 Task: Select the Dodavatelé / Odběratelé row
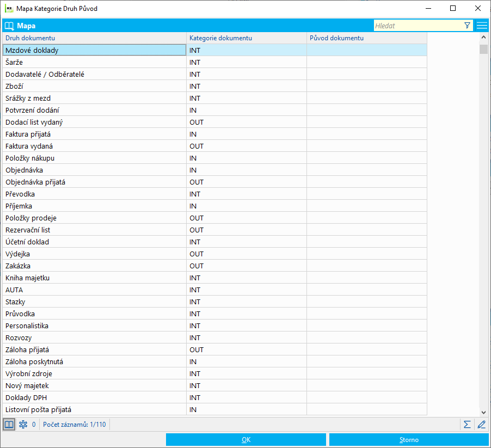[x=215, y=74]
